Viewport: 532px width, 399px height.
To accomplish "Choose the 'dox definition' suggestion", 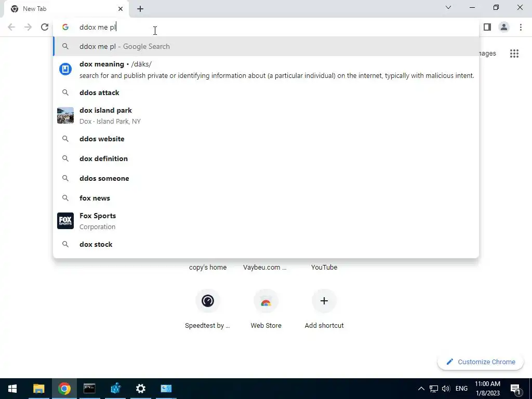I will click(x=266, y=158).
